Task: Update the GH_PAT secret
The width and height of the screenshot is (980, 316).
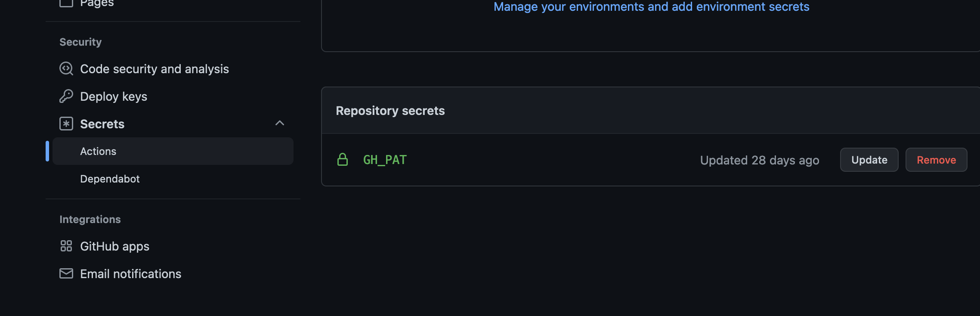Action: click(x=869, y=160)
